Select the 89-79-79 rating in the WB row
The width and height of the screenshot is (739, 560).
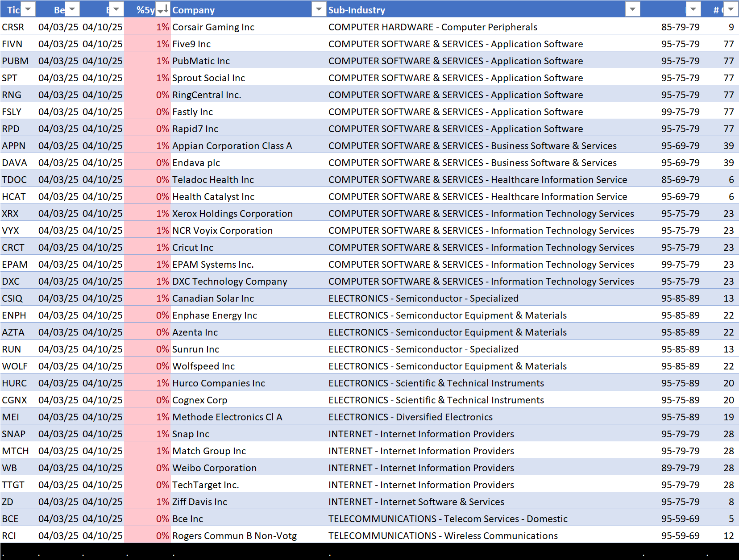click(x=680, y=468)
